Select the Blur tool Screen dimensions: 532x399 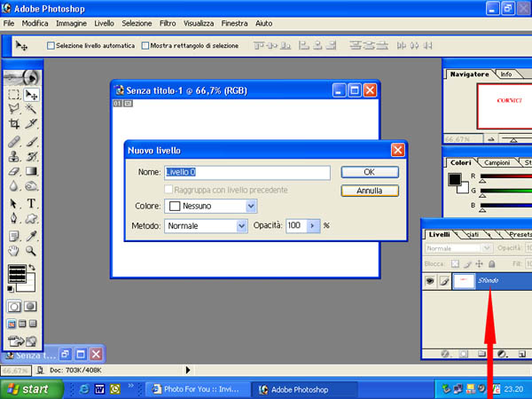click(x=14, y=186)
